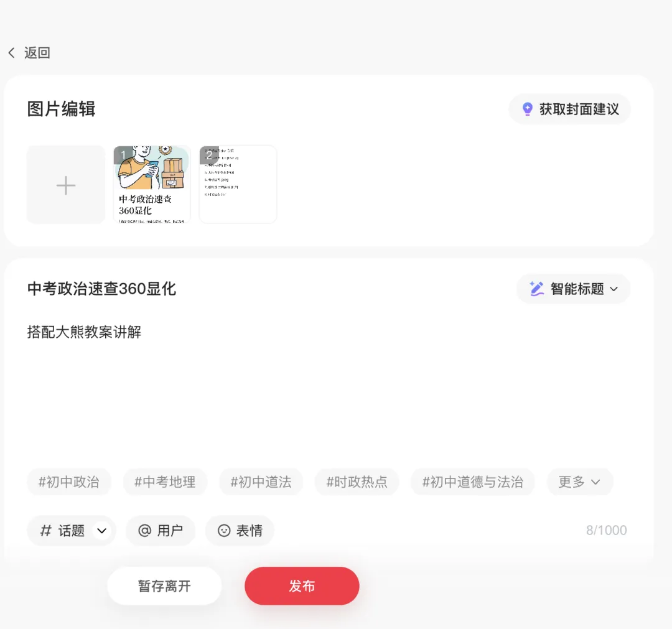Click the back chevron next to 返回
Image resolution: width=672 pixels, height=629 pixels.
pyautogui.click(x=11, y=53)
